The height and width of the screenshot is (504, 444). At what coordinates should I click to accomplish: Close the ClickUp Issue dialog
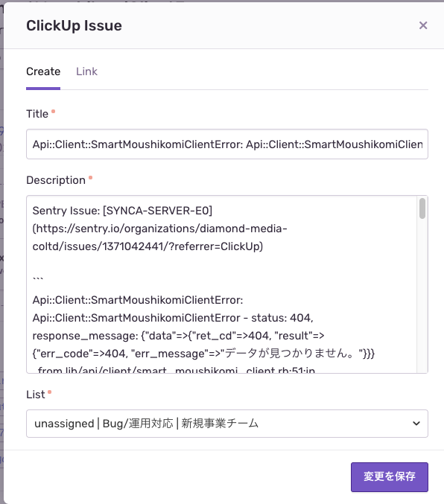pyautogui.click(x=423, y=25)
